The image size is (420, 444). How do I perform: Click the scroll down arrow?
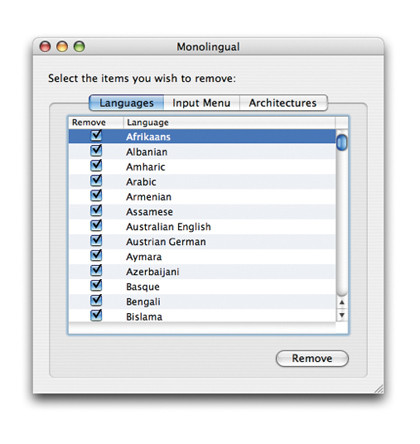click(x=342, y=315)
